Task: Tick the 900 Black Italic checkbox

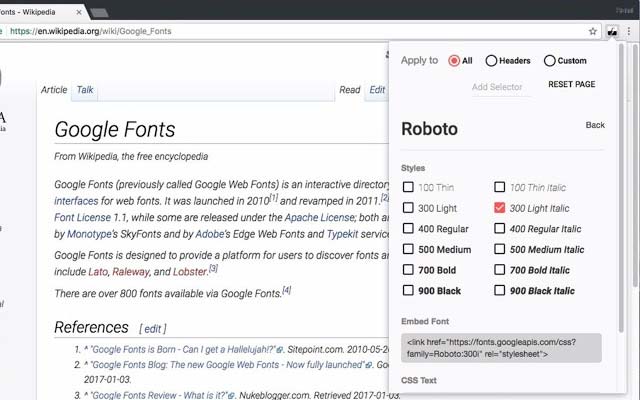Action: coord(500,291)
